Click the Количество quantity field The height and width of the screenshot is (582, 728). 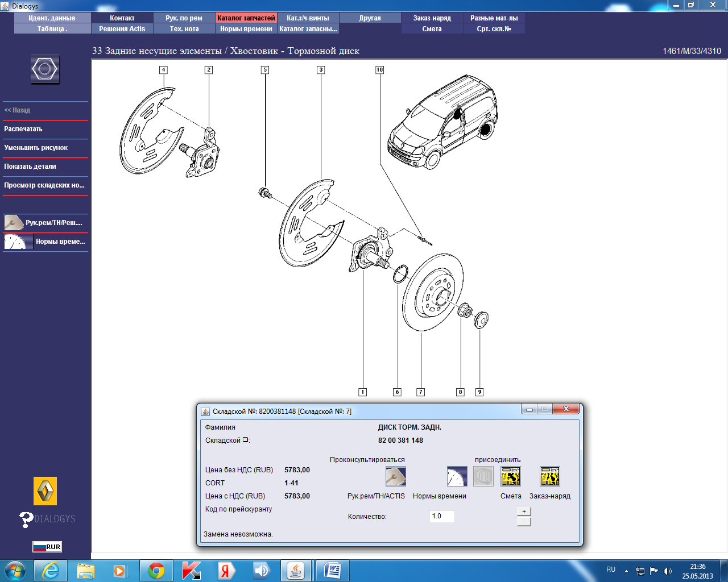click(442, 516)
